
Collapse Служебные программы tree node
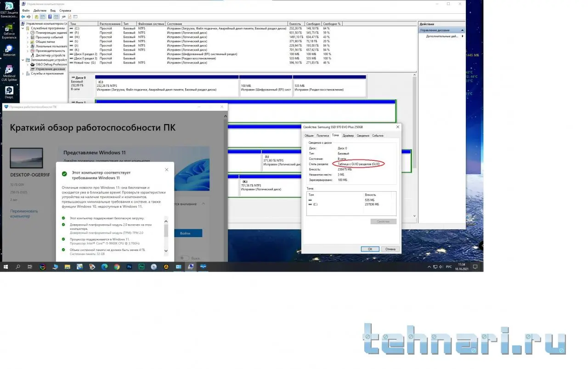point(24,28)
